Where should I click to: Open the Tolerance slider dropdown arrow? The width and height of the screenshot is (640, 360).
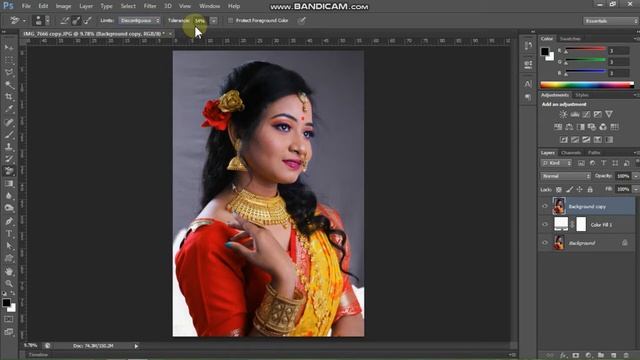pos(213,20)
